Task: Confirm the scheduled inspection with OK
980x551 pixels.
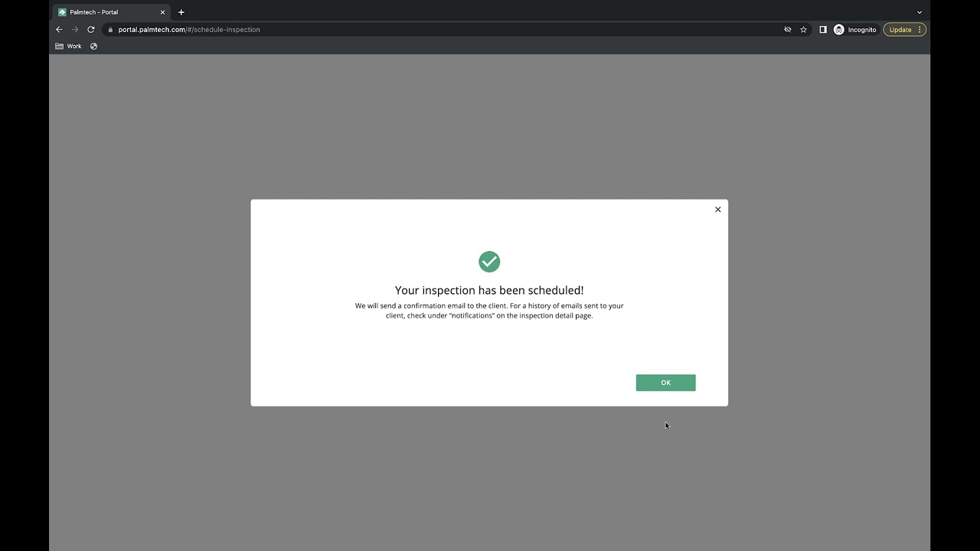Action: (665, 383)
